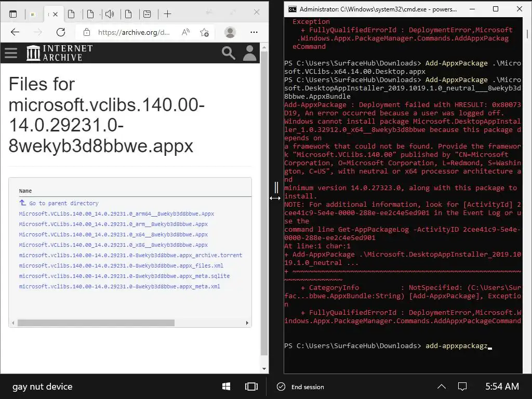
Task: Click the browser page scroll-down arrow
Action: pyautogui.click(x=264, y=369)
